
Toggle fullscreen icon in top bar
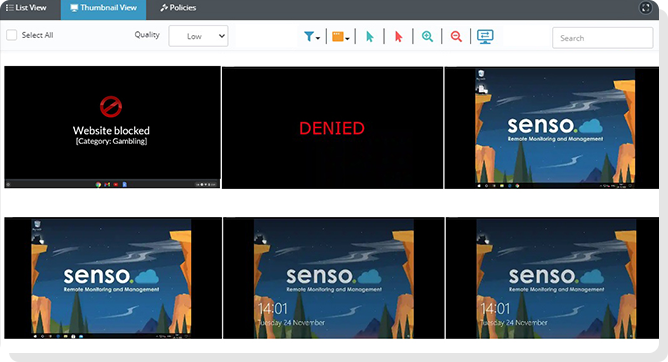point(645,8)
